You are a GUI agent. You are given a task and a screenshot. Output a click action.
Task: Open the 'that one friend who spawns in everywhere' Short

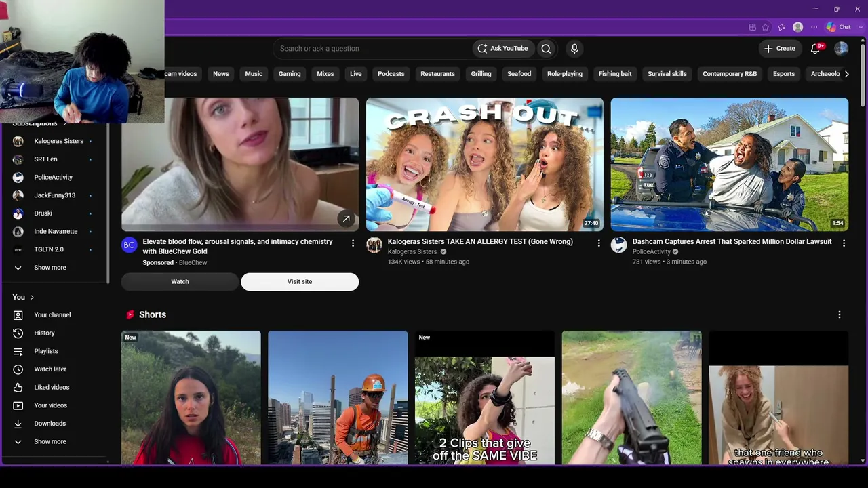pos(778,398)
